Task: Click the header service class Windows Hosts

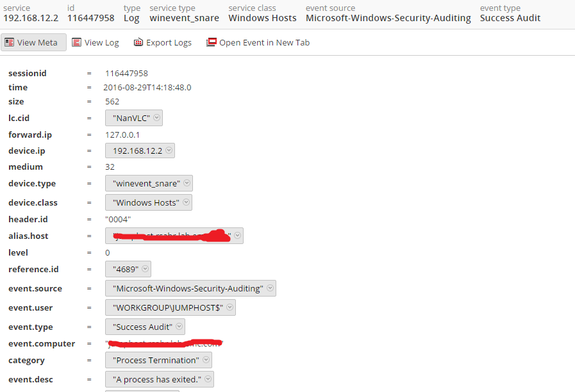Action: click(x=263, y=18)
